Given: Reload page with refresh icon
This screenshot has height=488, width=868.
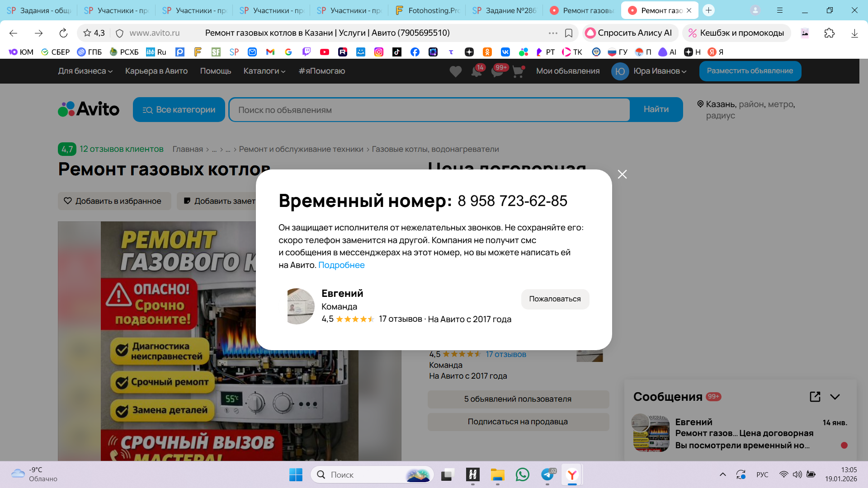Looking at the screenshot, I should 63,33.
